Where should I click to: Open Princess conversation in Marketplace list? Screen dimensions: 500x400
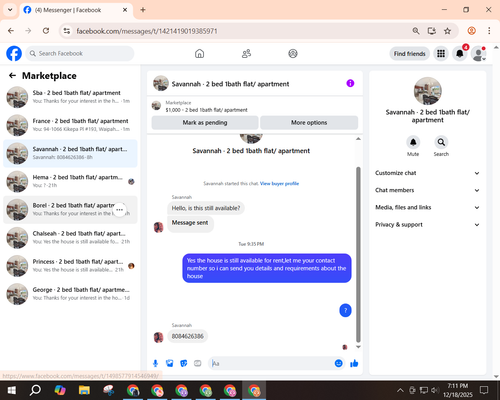[70, 266]
